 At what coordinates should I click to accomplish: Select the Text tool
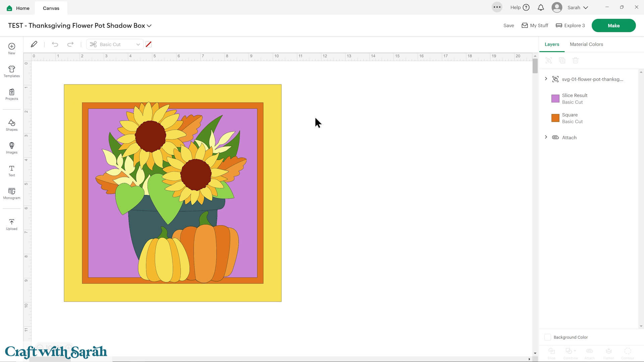(x=12, y=171)
